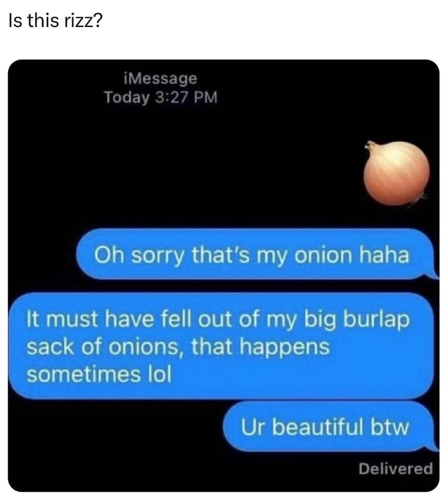
Task: Click the '3:27 PM' time text
Action: [x=186, y=97]
